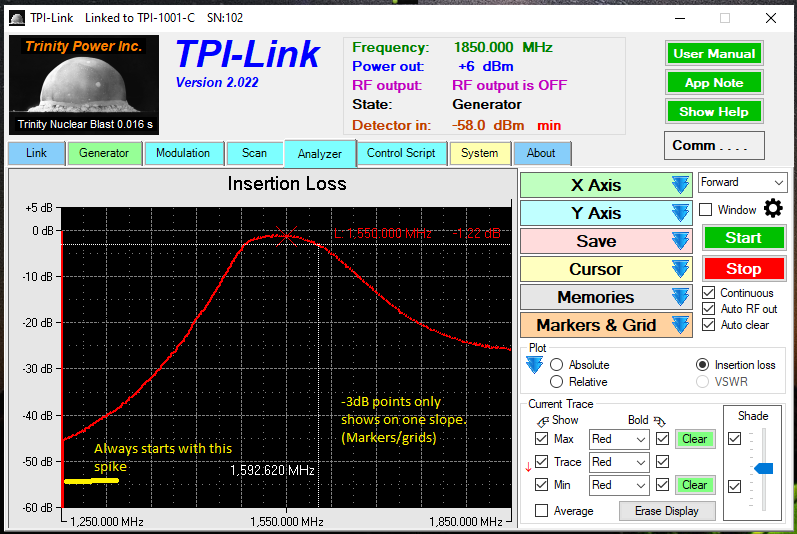Toggle Bold for the Max trace
This screenshot has height=534, width=797.
pyautogui.click(x=662, y=438)
